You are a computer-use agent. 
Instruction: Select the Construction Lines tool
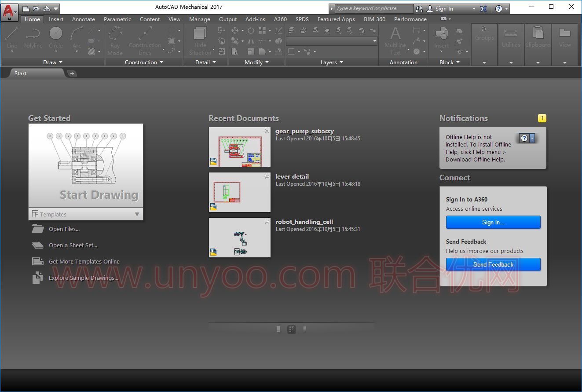coord(145,40)
